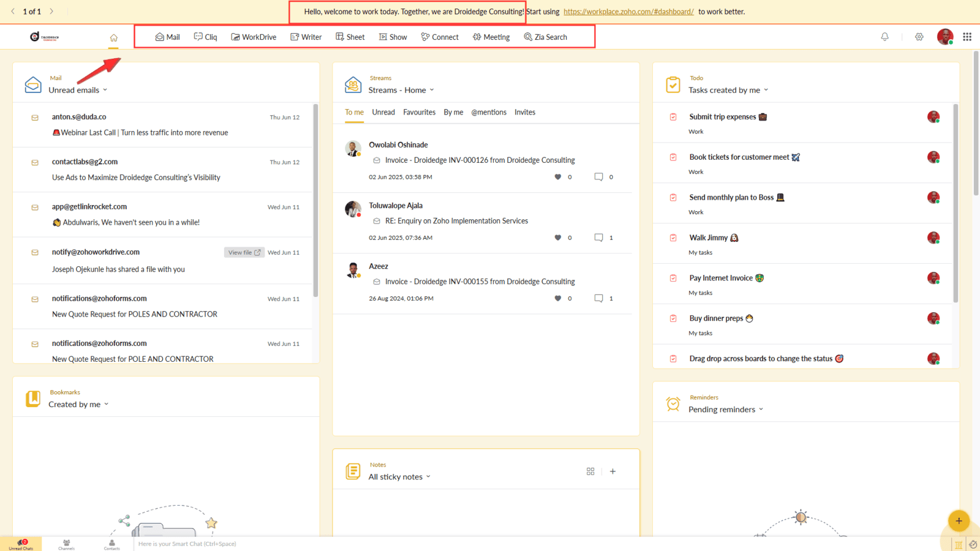Click the yellow floating plus button
The width and height of the screenshot is (980, 551).
point(959,521)
